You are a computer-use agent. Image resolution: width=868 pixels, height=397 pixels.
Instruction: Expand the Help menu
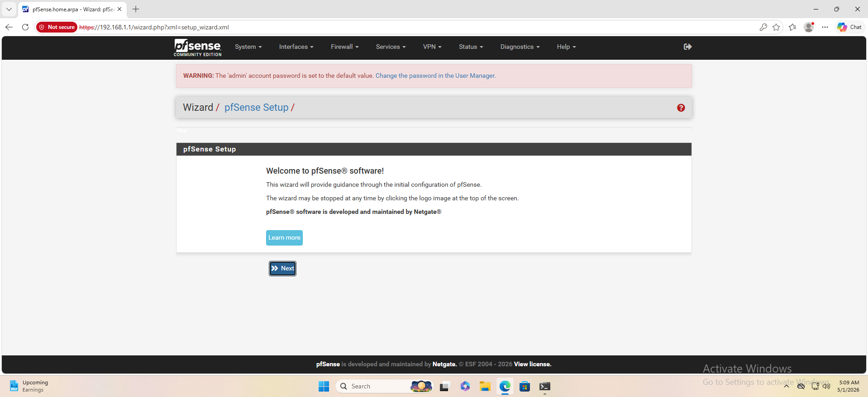click(x=567, y=47)
